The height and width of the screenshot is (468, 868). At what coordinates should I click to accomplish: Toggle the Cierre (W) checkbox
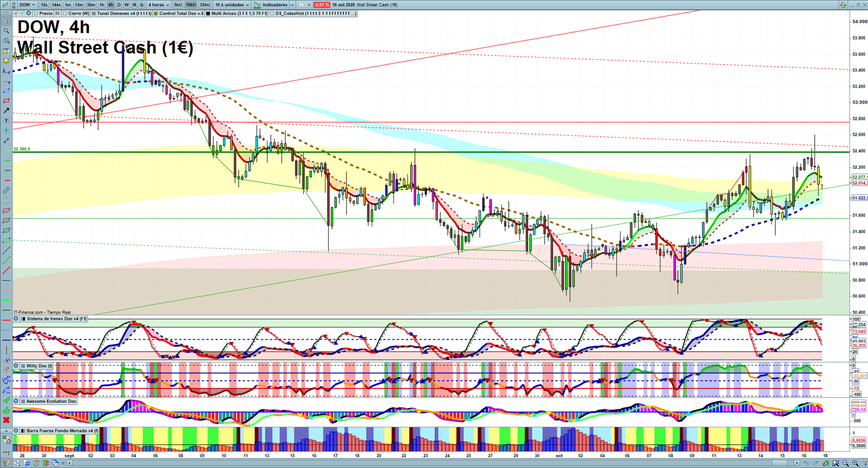65,13
